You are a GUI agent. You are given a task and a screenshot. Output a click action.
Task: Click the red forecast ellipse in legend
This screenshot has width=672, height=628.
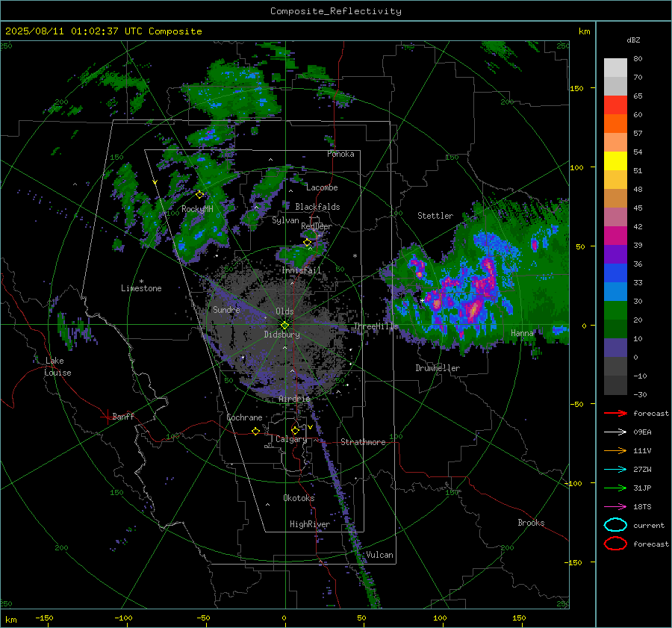click(x=615, y=544)
